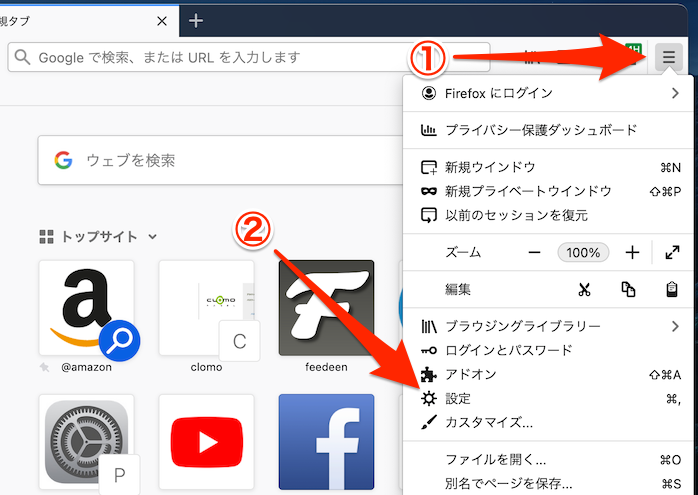Paste with the clipboard icon
698x495 pixels.
tap(672, 290)
